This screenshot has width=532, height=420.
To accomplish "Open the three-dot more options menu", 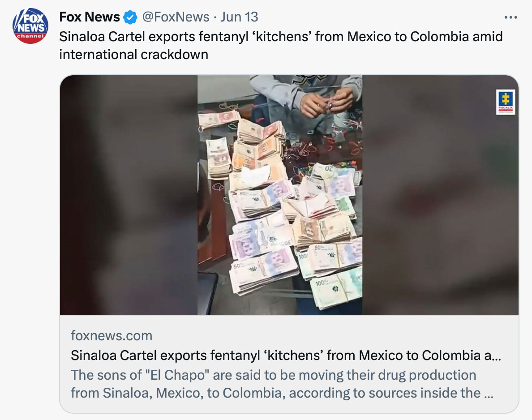I will 511,17.
